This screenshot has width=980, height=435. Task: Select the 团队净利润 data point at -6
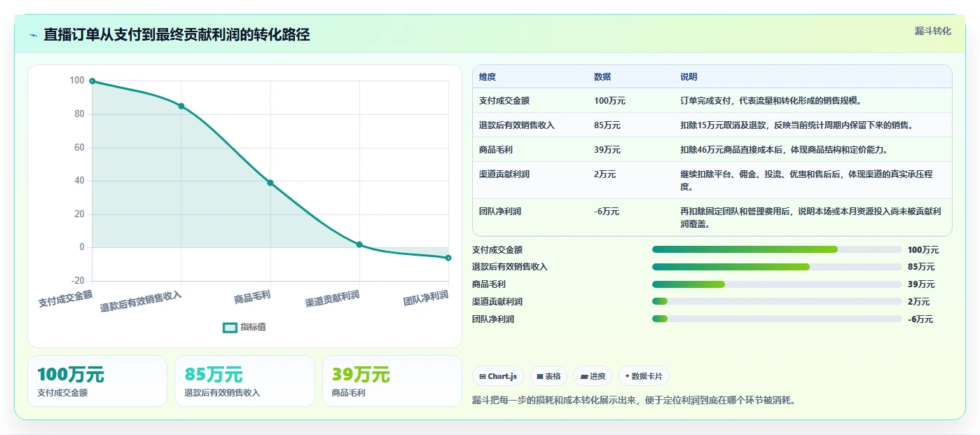(x=448, y=258)
